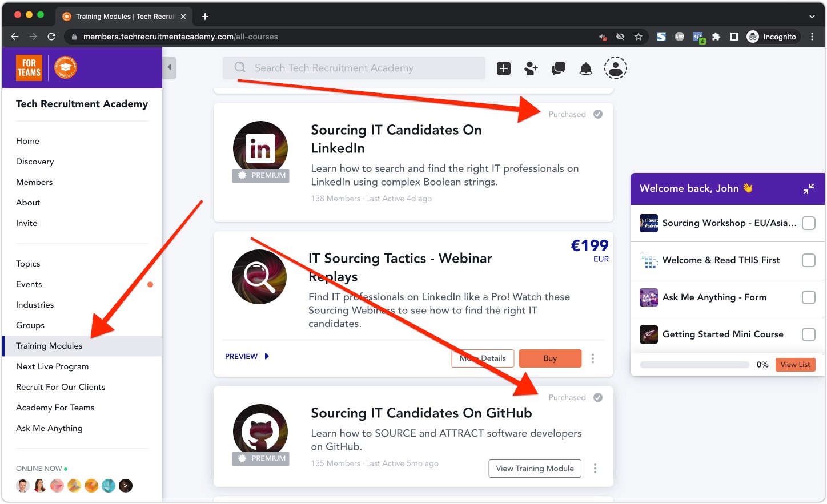Screen dimensions: 827x504
Task: Click the first online member avatar
Action: (23, 486)
